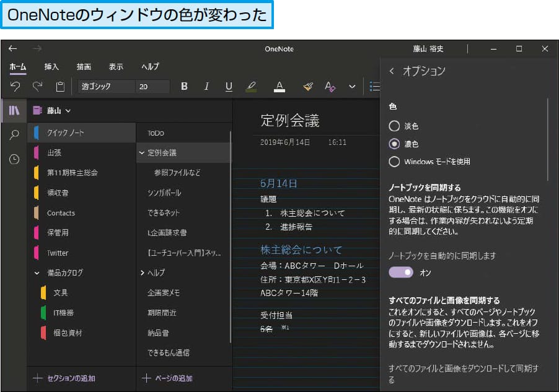The height and width of the screenshot is (392, 559).
Task: Select the Bold formatting icon
Action: (x=184, y=87)
